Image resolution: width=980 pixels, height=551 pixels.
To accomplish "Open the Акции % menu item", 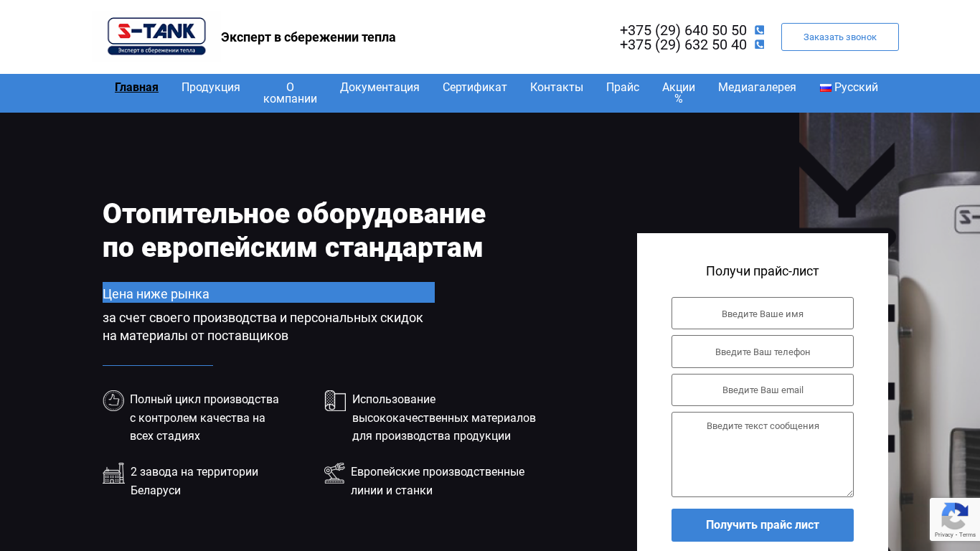I will (679, 93).
